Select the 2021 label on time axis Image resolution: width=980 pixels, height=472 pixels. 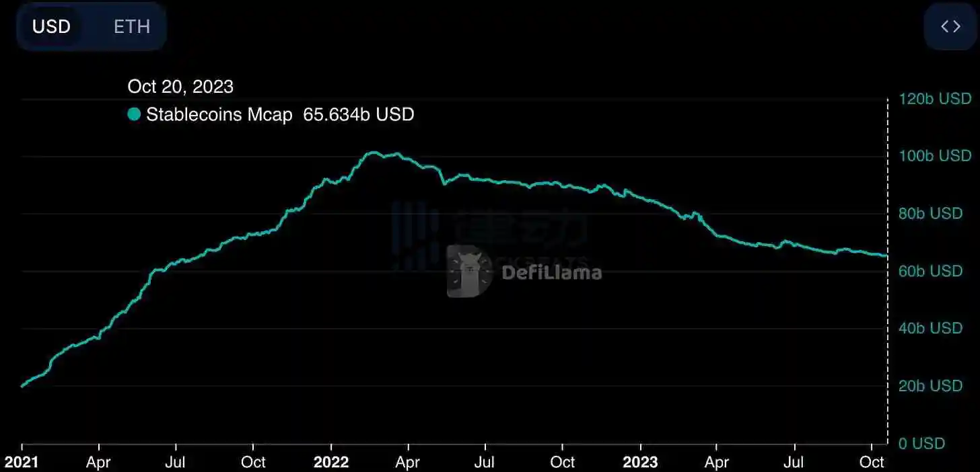tap(22, 463)
